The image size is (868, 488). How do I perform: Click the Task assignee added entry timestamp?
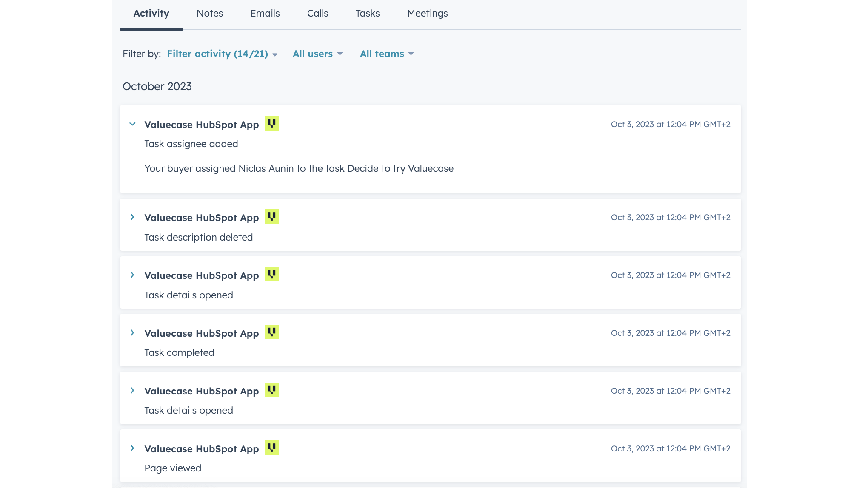pos(671,125)
